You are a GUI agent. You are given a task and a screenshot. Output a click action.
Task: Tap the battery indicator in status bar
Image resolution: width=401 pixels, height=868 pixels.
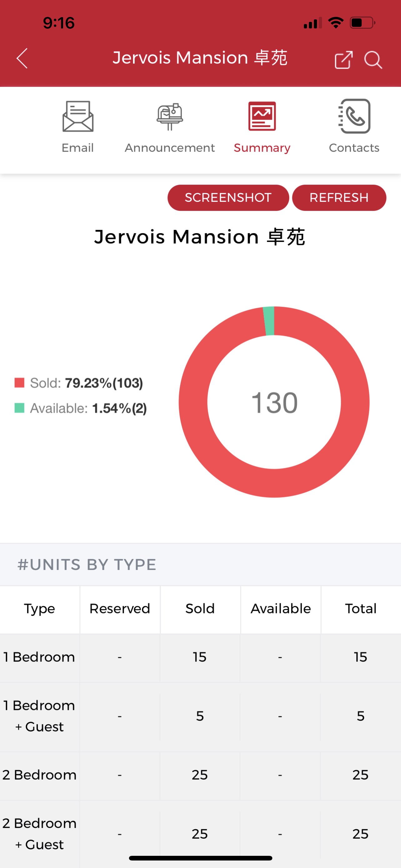point(362,23)
